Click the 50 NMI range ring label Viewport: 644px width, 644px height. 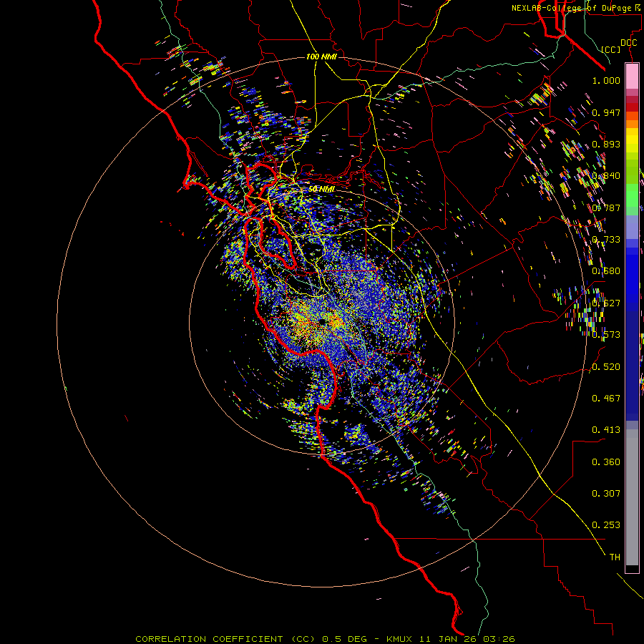(321, 189)
